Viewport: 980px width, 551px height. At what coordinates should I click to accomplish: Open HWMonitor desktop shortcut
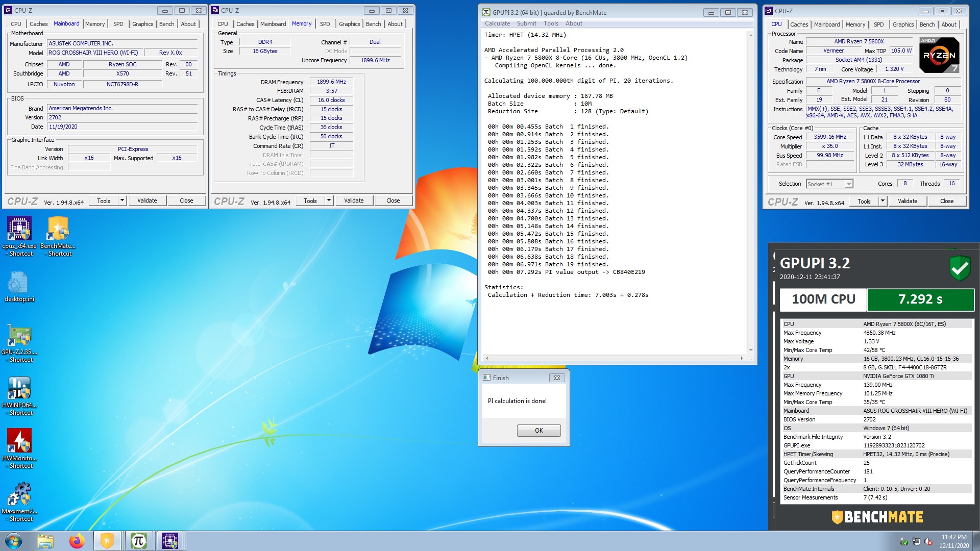pos(19,449)
